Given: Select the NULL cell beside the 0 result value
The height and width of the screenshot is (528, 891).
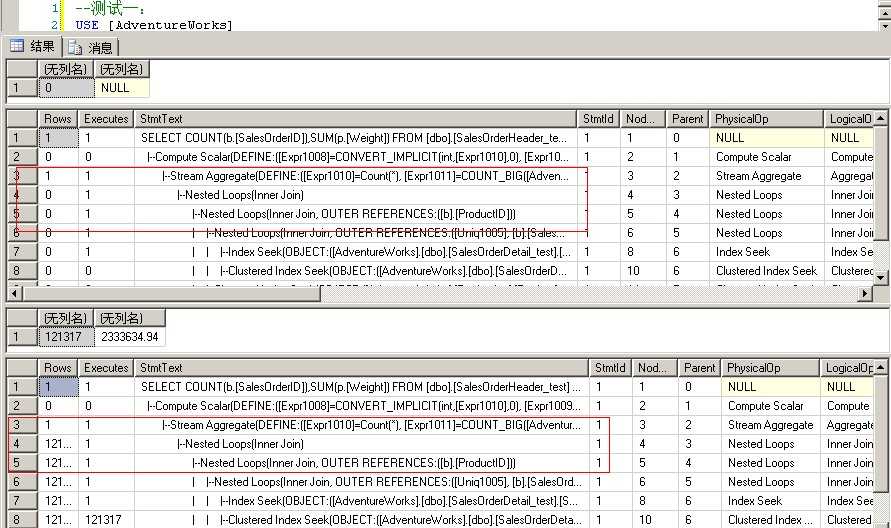Looking at the screenshot, I should pyautogui.click(x=122, y=88).
